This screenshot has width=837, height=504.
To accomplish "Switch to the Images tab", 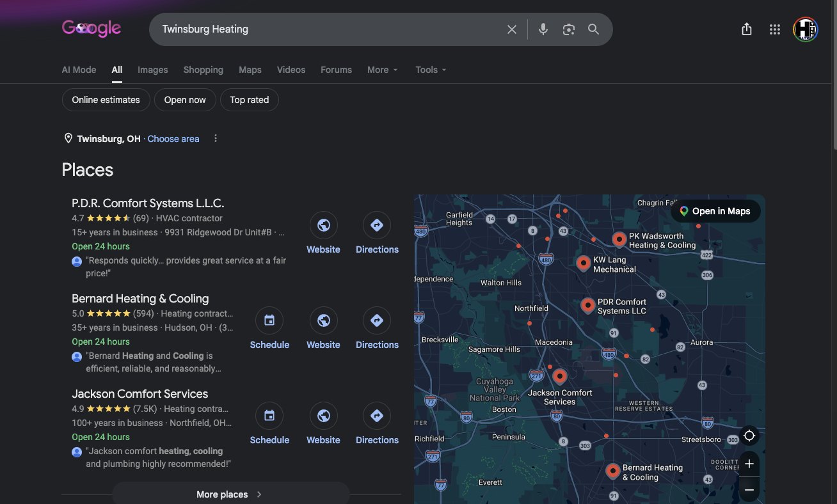I will (x=152, y=70).
